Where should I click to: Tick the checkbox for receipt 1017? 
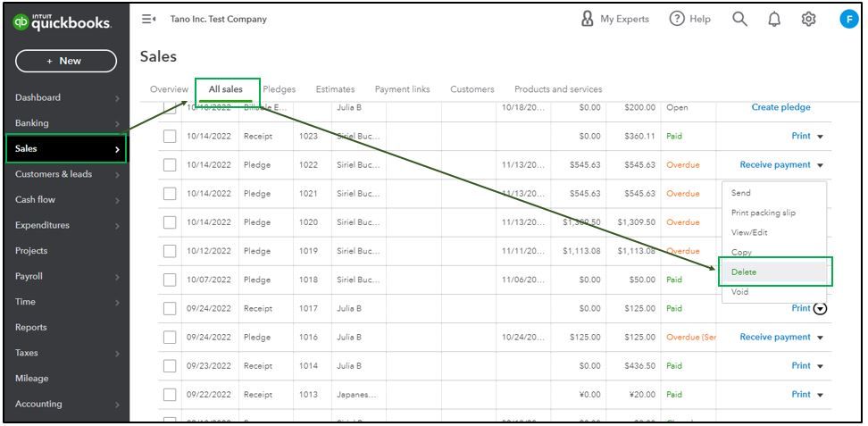tap(170, 308)
